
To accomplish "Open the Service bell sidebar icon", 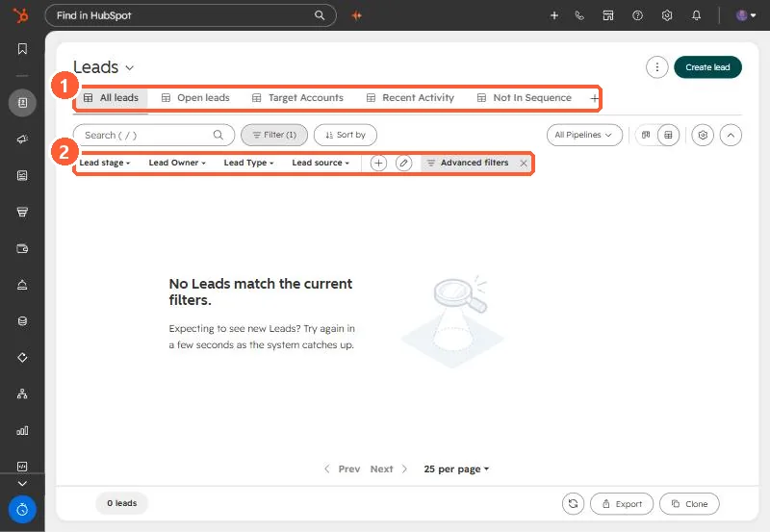I will [22, 285].
